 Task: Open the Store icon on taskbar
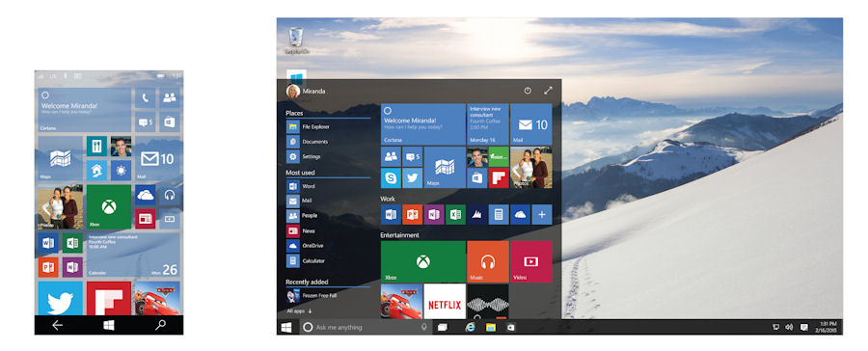coord(510,327)
